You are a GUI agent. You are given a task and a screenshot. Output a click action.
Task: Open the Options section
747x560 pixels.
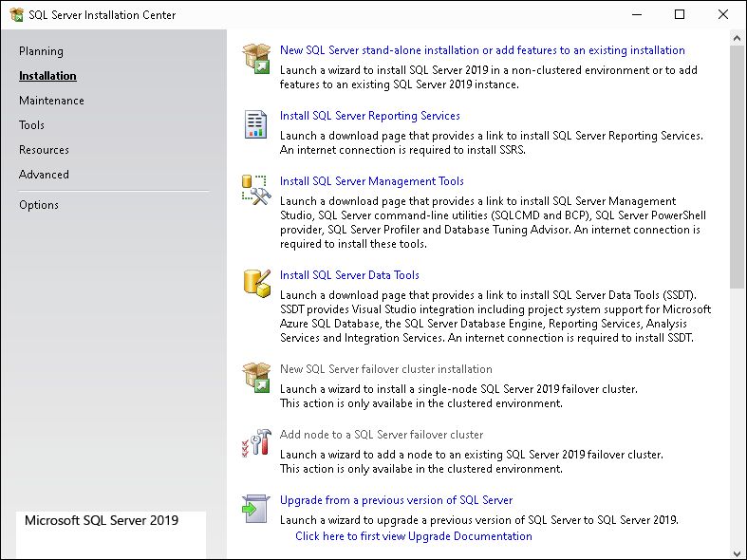point(39,205)
